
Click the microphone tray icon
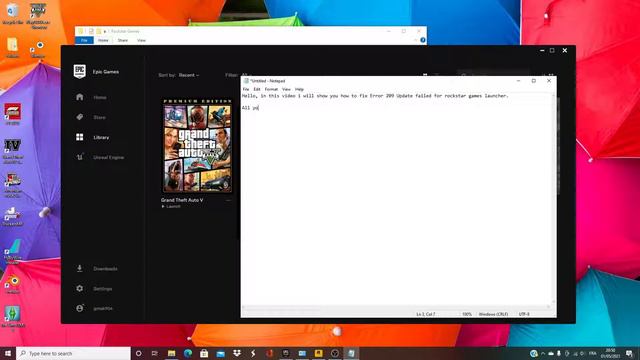point(559,353)
